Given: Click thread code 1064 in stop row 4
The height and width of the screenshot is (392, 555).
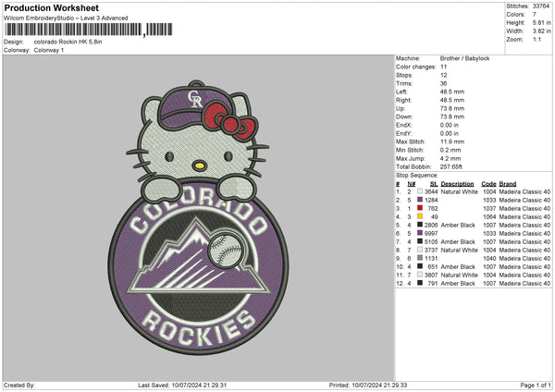Looking at the screenshot, I should pyautogui.click(x=489, y=217).
